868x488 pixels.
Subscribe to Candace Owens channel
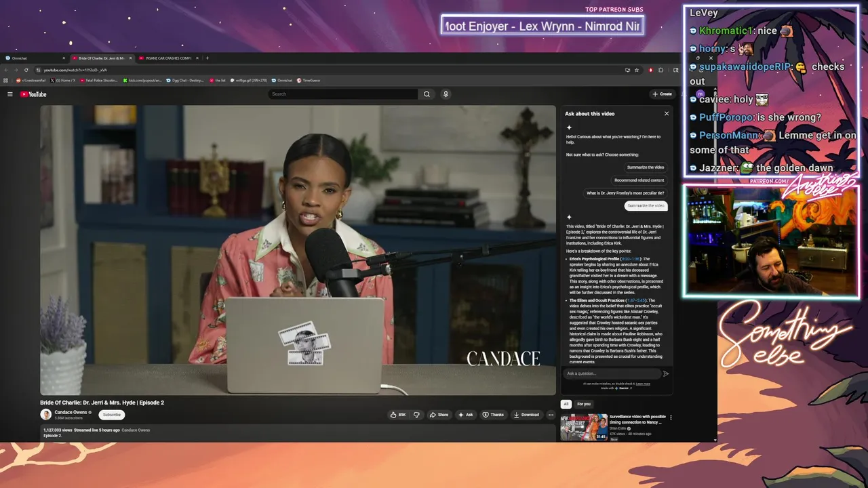click(x=112, y=415)
